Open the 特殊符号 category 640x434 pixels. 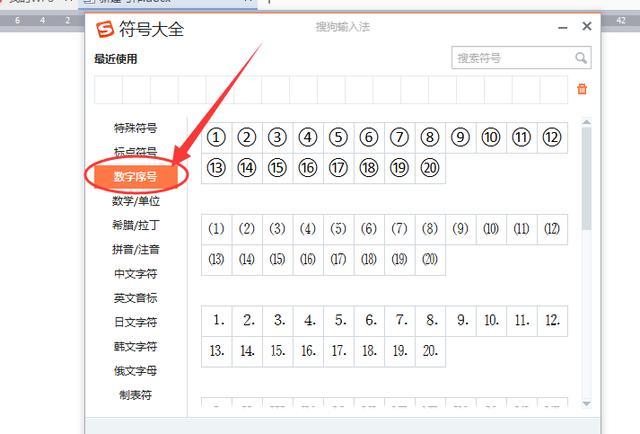(x=136, y=128)
